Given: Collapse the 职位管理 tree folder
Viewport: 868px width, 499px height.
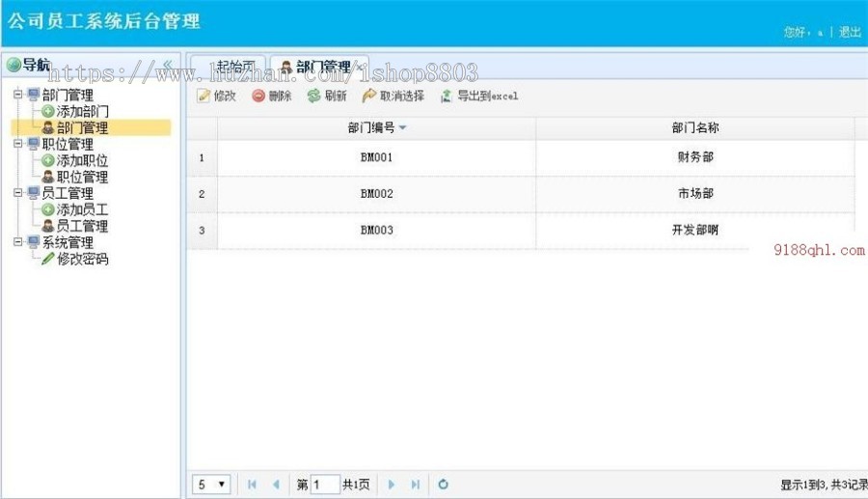Looking at the screenshot, I should click(x=17, y=144).
